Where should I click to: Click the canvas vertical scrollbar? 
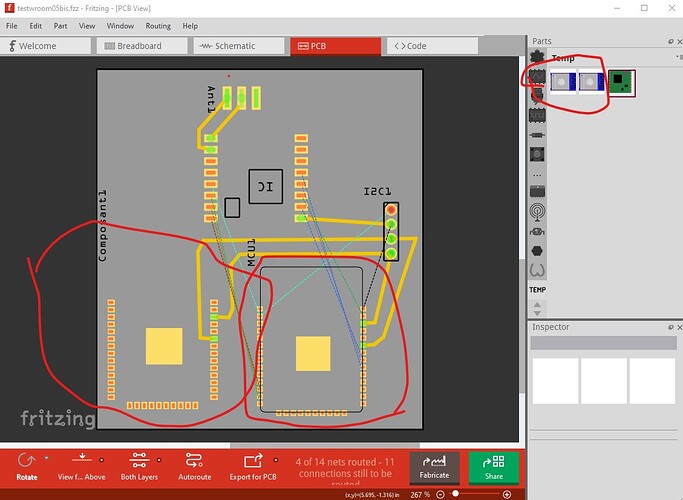(522, 325)
